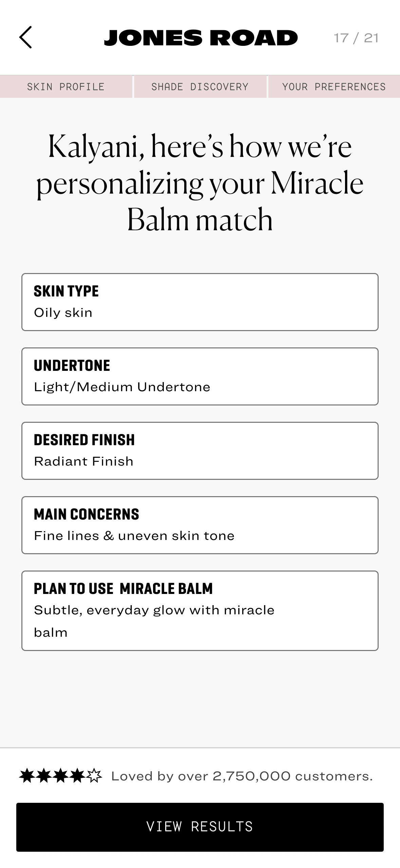
Task: Click the 17 / 21 step counter
Action: tap(356, 38)
